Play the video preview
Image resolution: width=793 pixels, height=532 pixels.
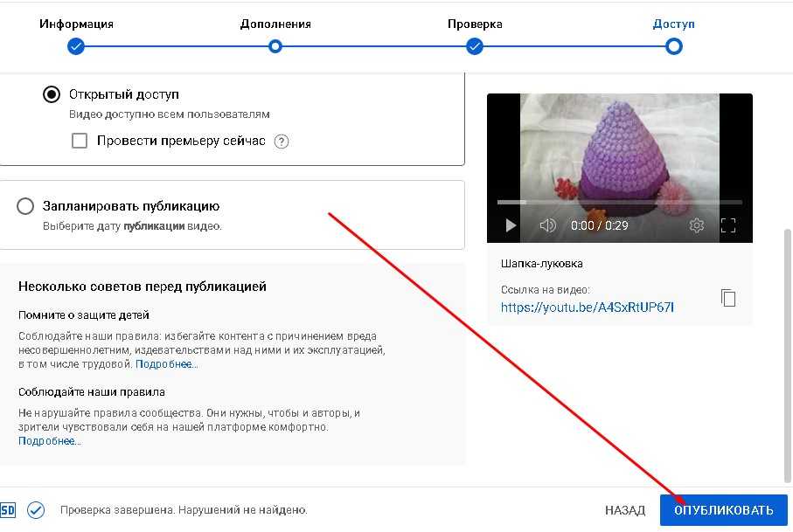coord(511,225)
